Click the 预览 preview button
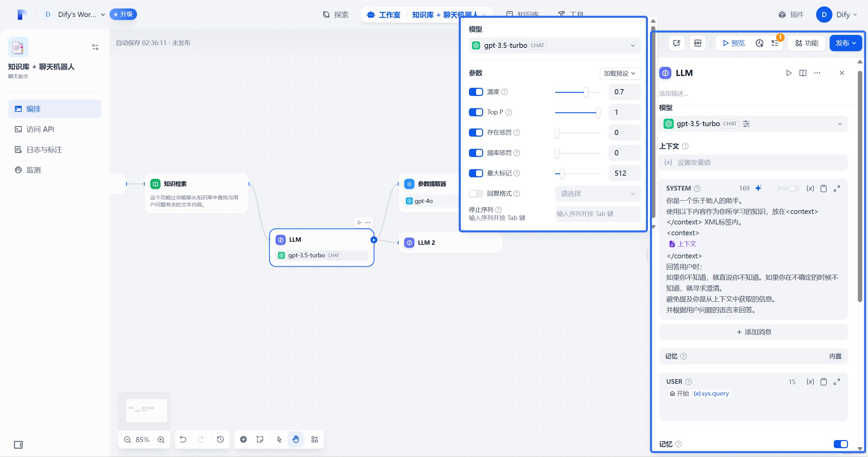The image size is (868, 457). [x=734, y=43]
